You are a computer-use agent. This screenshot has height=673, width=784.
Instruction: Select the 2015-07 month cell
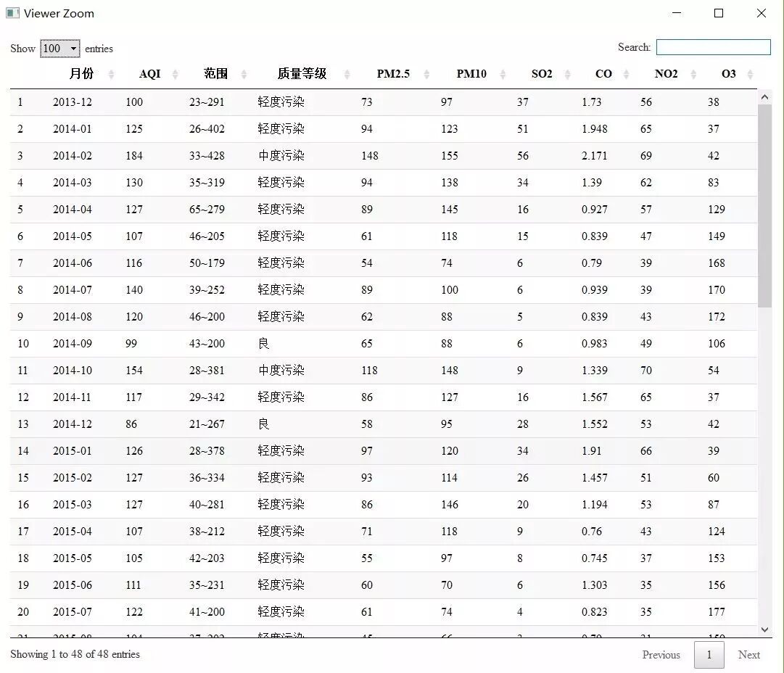(x=73, y=613)
